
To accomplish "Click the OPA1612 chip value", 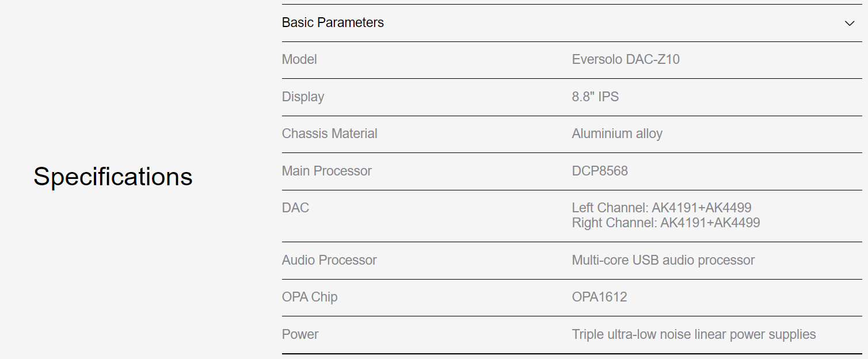I will point(599,297).
